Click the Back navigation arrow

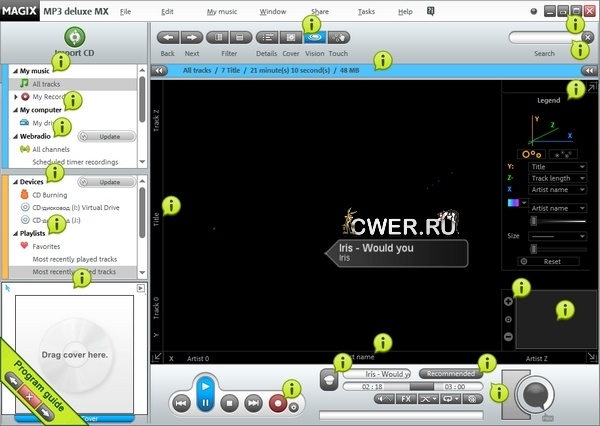tap(168, 37)
